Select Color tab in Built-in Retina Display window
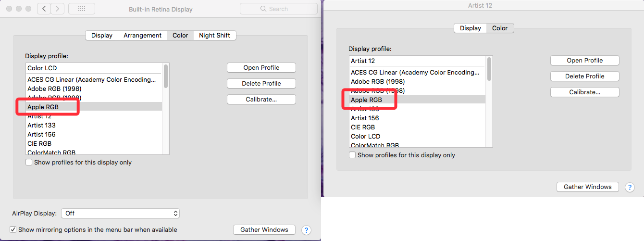 [180, 35]
